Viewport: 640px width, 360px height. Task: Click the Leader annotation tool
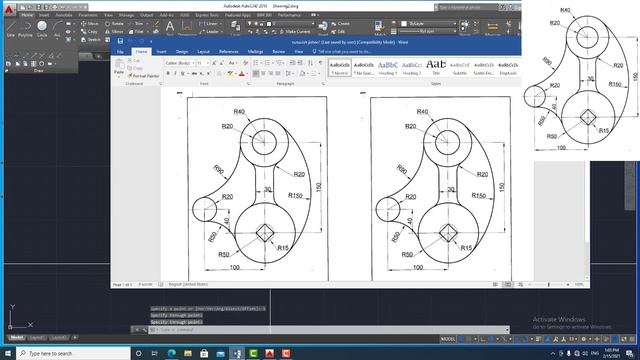209,31
